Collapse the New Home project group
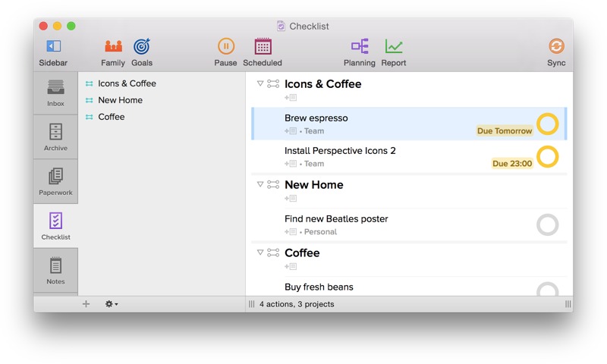This screenshot has width=607, height=364. (260, 184)
